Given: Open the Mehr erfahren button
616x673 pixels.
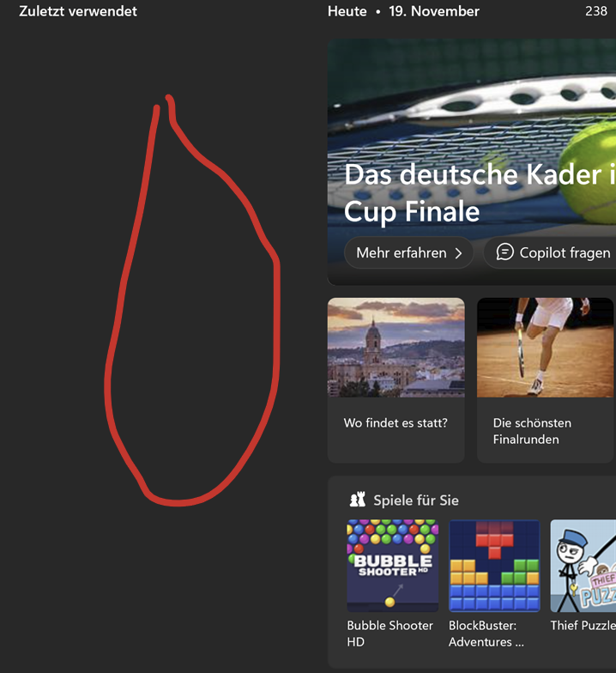Looking at the screenshot, I should 408,252.
